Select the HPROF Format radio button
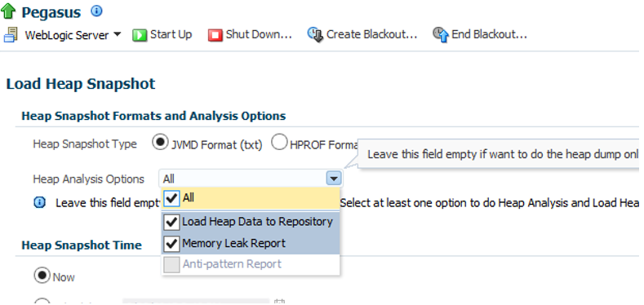Image resolution: width=644 pixels, height=305 pixels. pos(278,143)
